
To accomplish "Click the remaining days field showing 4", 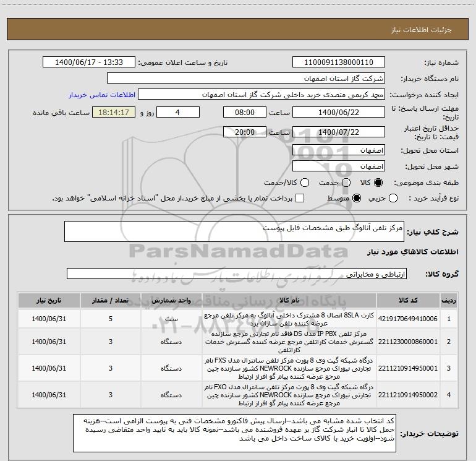I will pos(178,112).
